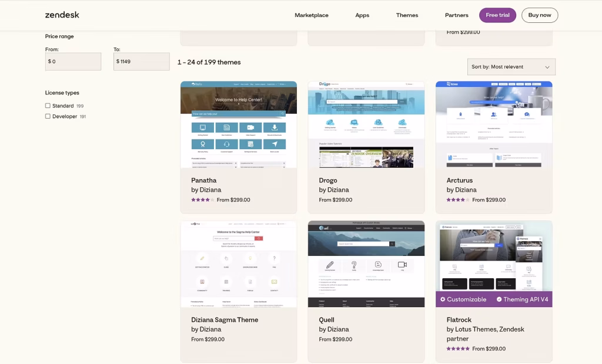This screenshot has height=364, width=602.
Task: Click the Panatha star rating
Action: [203, 200]
